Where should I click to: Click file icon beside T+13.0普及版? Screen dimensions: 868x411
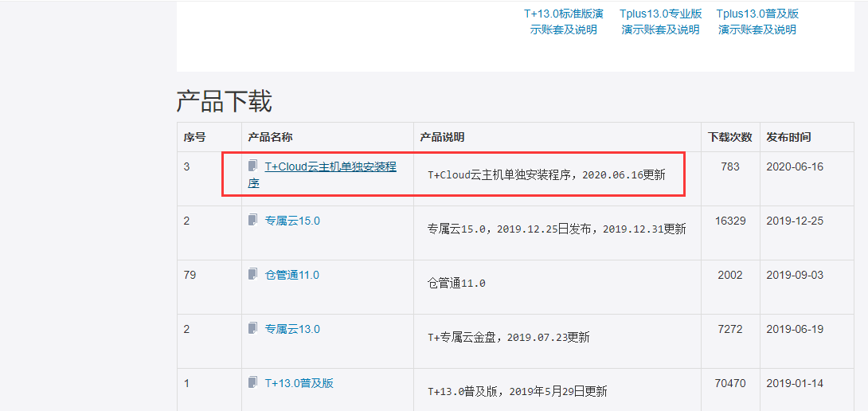[x=253, y=382]
